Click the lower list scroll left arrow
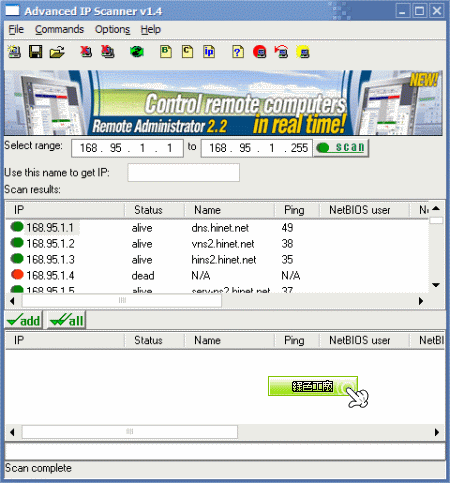 tap(13, 432)
